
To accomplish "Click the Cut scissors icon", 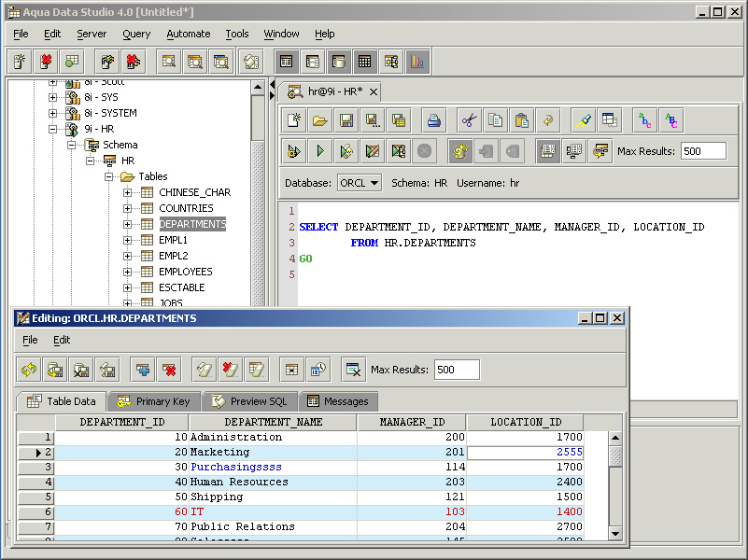I will pyautogui.click(x=469, y=119).
